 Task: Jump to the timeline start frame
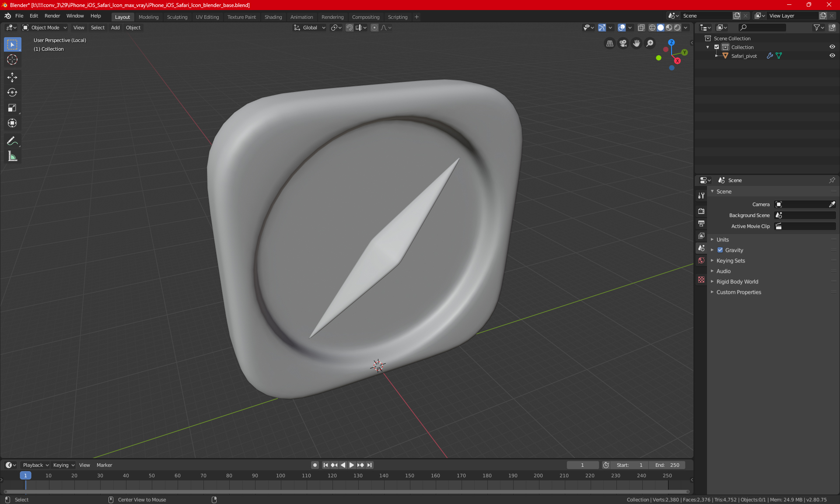(325, 465)
